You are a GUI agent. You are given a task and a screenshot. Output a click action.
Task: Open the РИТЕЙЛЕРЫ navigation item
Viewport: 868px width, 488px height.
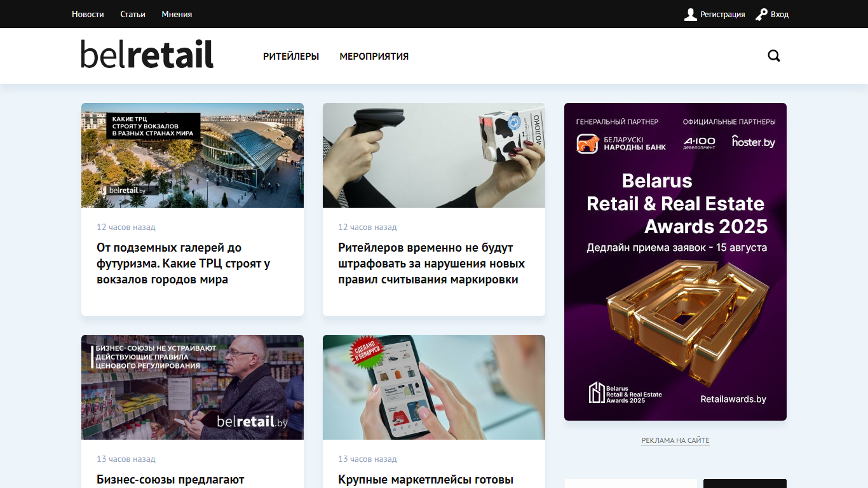coord(291,56)
